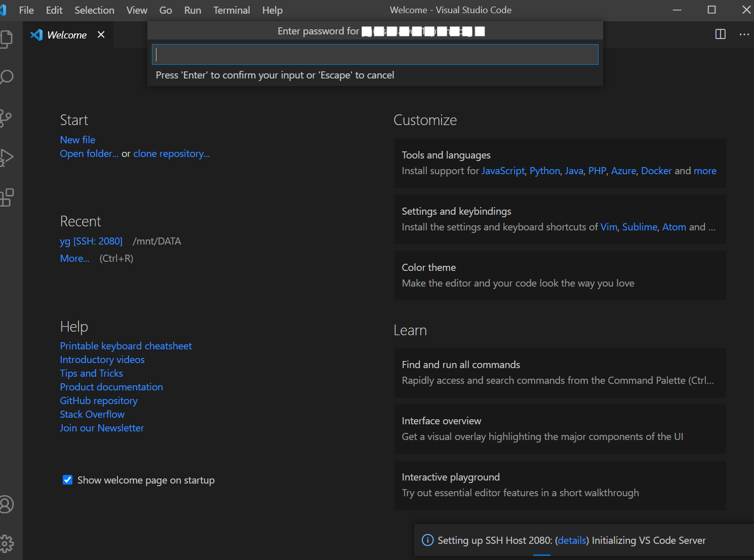Open the Run and Debug view

click(x=6, y=157)
